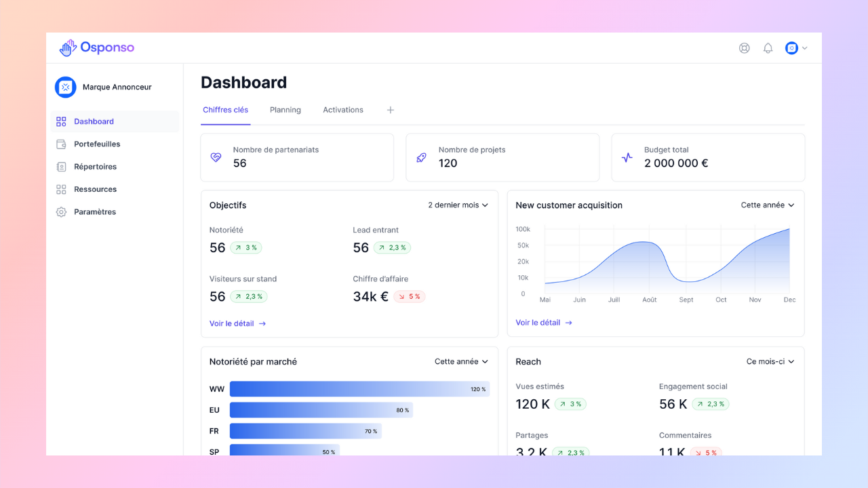Click the user avatar in the header
This screenshot has height=488, width=868.
pos(791,48)
